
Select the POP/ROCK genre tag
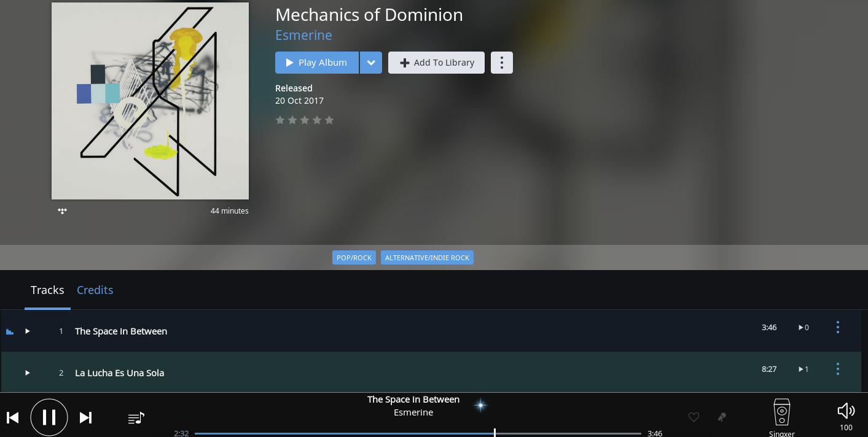coord(354,258)
